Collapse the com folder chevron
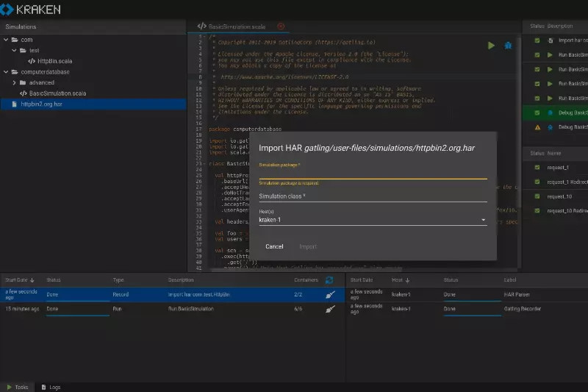The width and height of the screenshot is (588, 392). (x=6, y=40)
